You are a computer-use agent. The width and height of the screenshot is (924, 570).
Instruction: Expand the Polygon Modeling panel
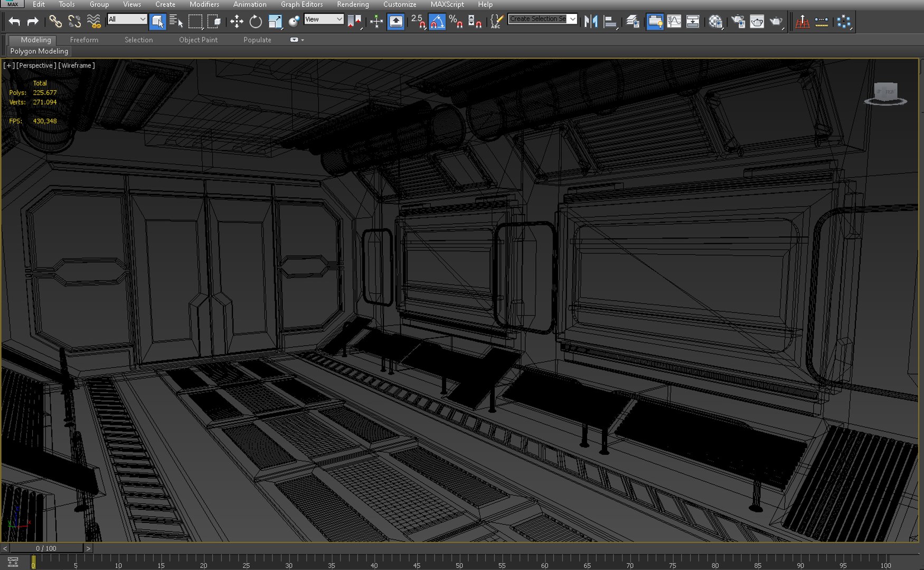click(x=39, y=51)
